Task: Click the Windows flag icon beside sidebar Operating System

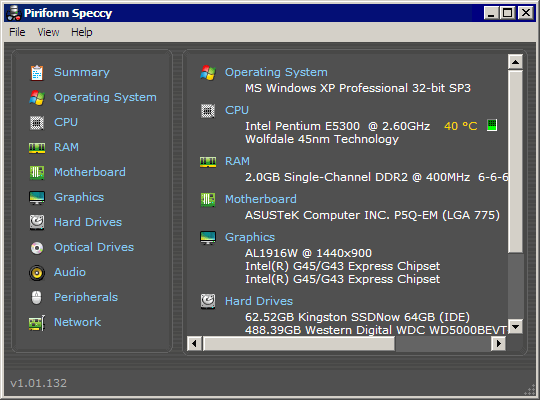Action: pos(37,98)
